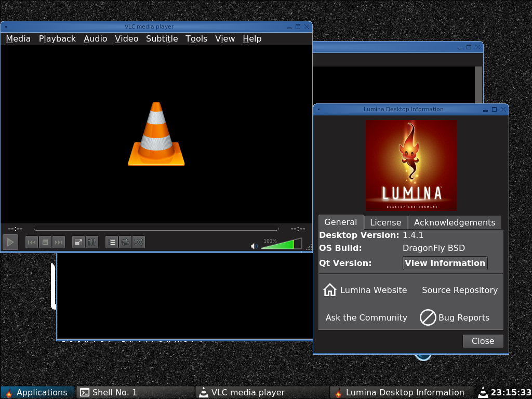Adjust the VLC volume slider
The width and height of the screenshot is (532, 399).
[281, 244]
